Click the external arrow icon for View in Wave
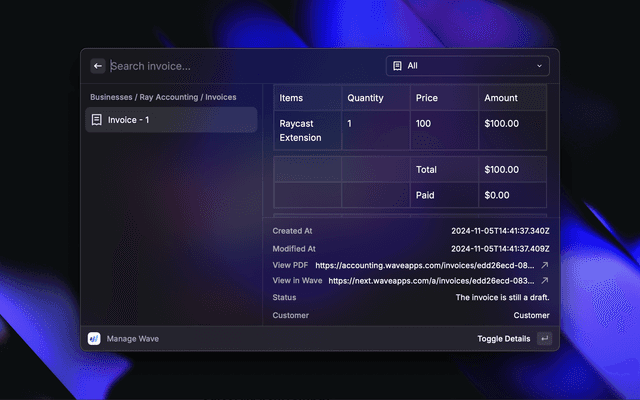640x400 pixels. (x=545, y=282)
